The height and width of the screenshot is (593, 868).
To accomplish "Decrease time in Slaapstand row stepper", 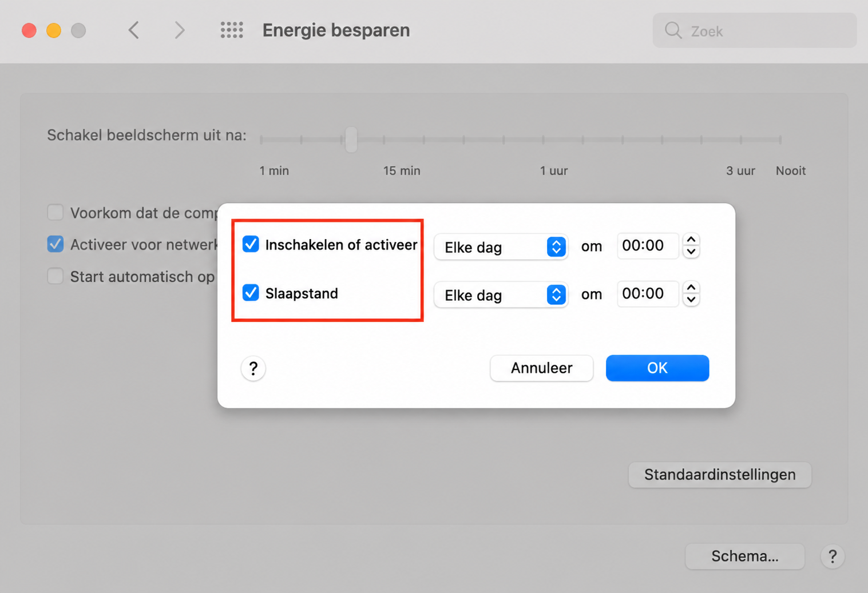I will (691, 300).
